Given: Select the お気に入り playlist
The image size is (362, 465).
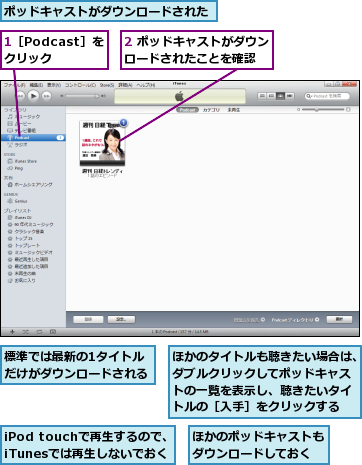Looking at the screenshot, I should tap(33, 280).
